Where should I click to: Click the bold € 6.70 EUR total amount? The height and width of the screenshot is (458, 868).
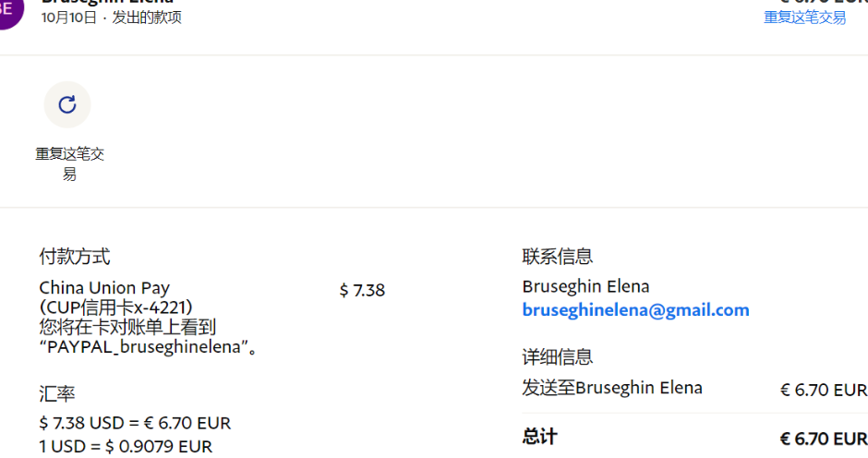point(823,439)
